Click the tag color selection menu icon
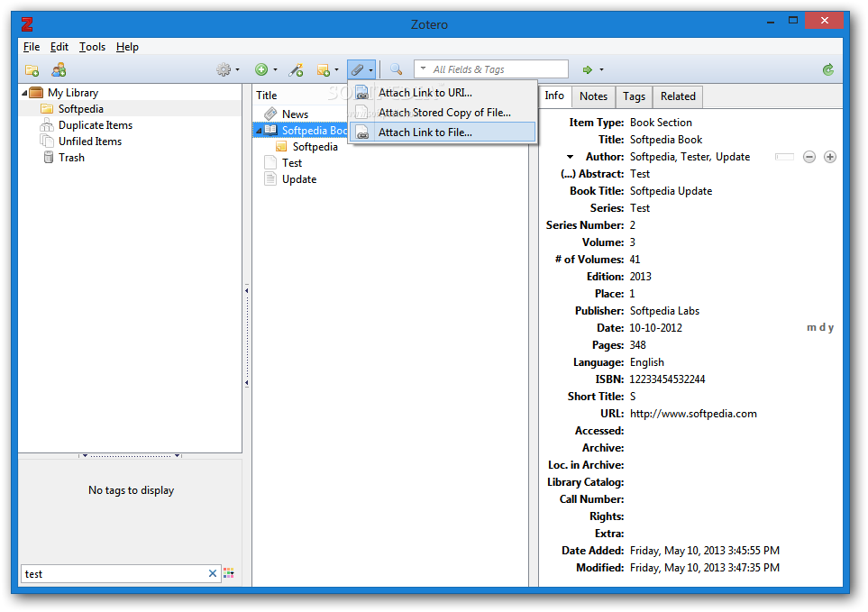Viewport: 868px width, 612px height. click(x=229, y=573)
